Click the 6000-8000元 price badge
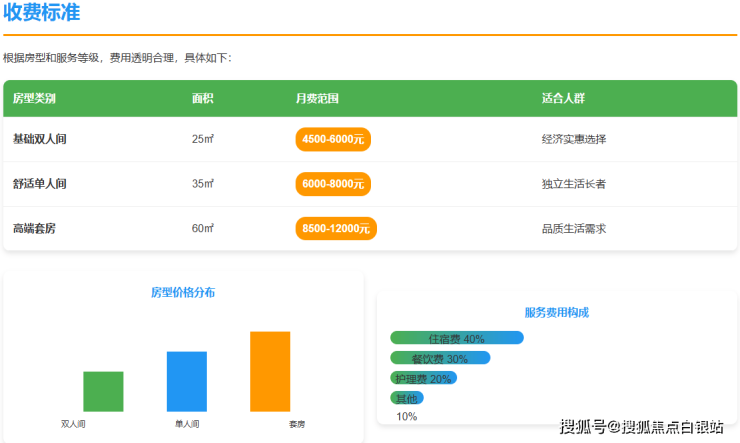 point(333,184)
